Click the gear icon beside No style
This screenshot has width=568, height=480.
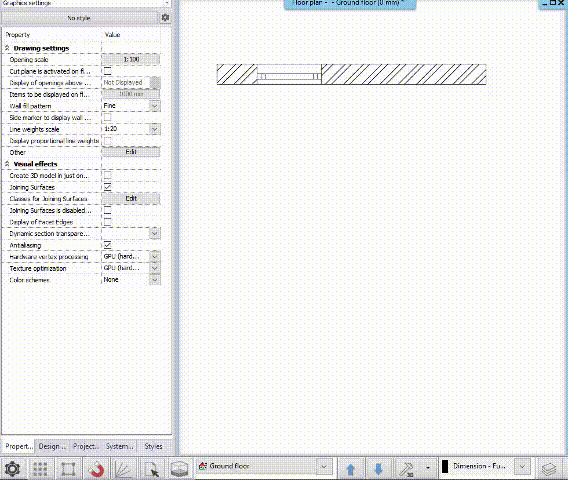click(165, 17)
